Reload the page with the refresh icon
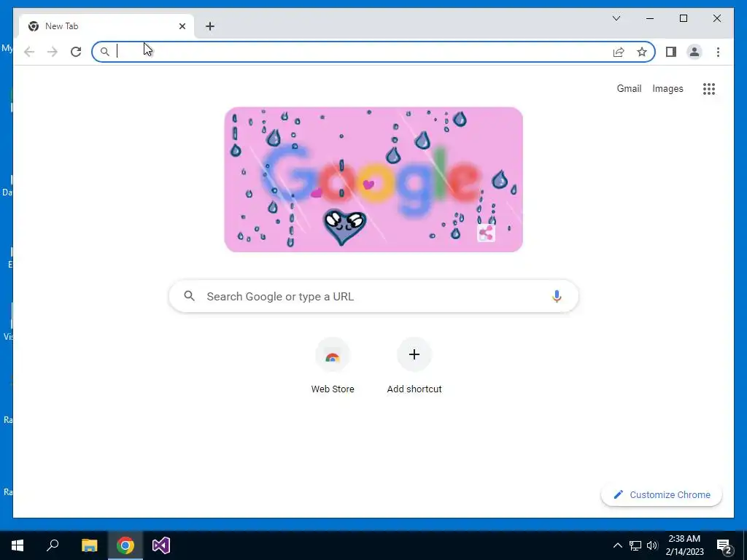747x560 pixels. pyautogui.click(x=76, y=52)
